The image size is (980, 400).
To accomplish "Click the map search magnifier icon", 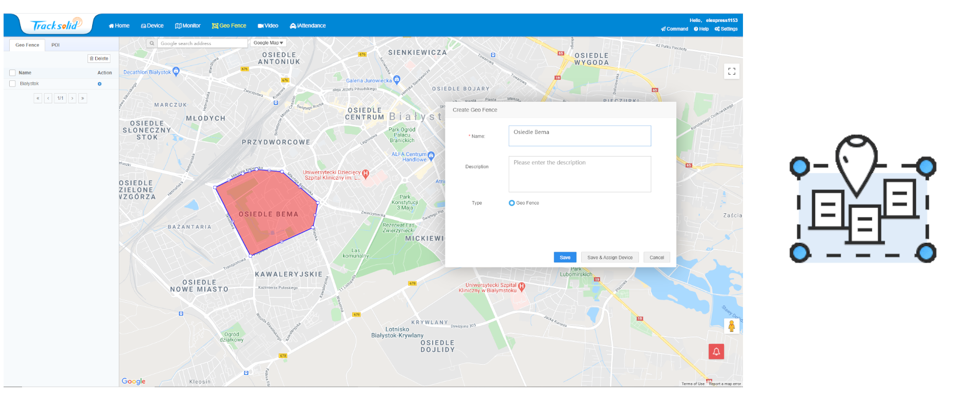I will [152, 43].
